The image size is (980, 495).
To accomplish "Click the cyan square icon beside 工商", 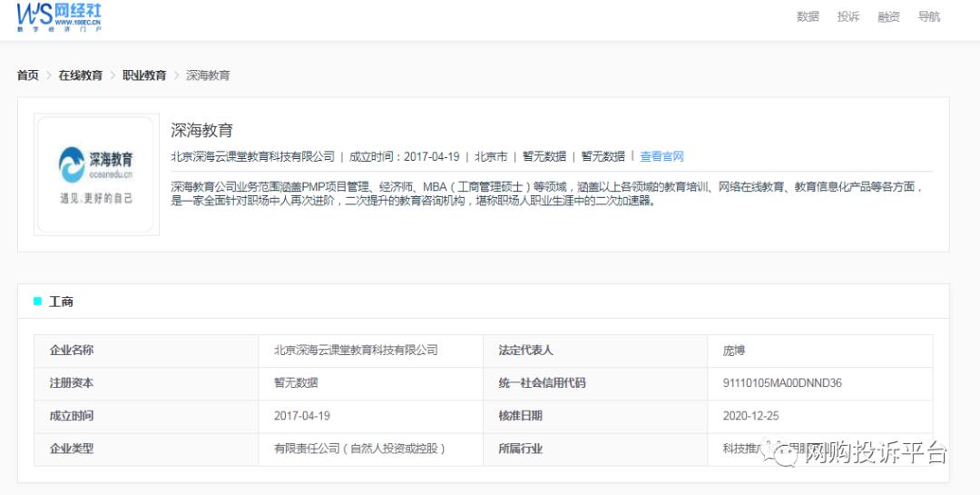I will click(x=37, y=302).
